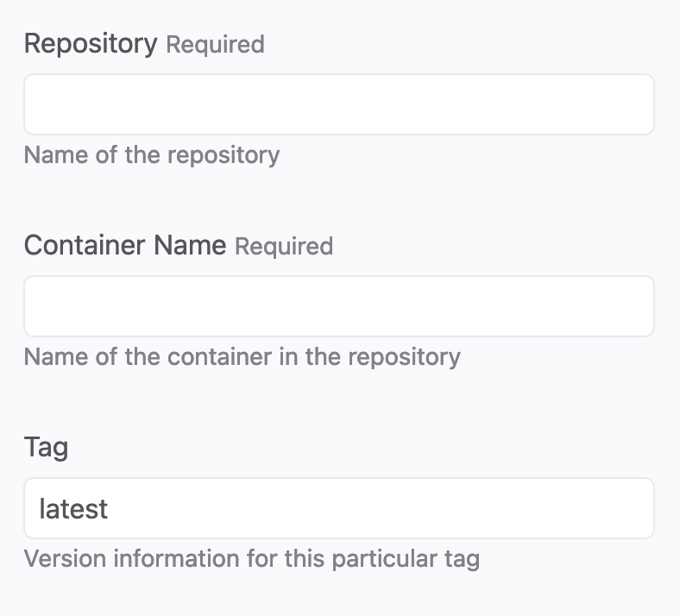Click the Tag field label
Image resolution: width=680 pixels, height=616 pixels.
point(46,448)
